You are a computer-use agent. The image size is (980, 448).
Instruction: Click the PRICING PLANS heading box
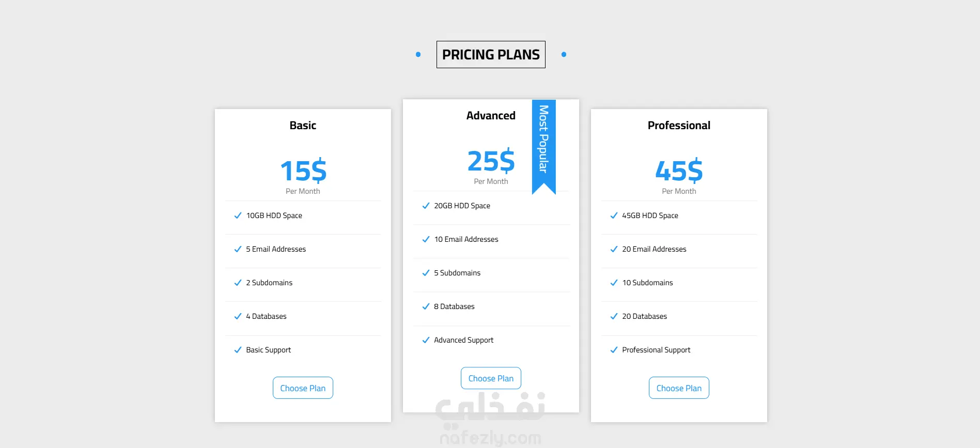[491, 54]
